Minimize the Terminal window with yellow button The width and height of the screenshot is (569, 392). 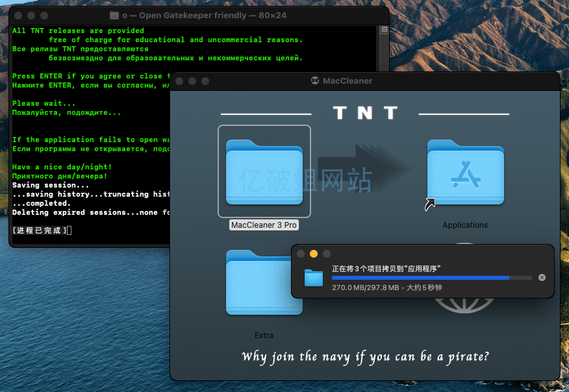pyautogui.click(x=31, y=15)
